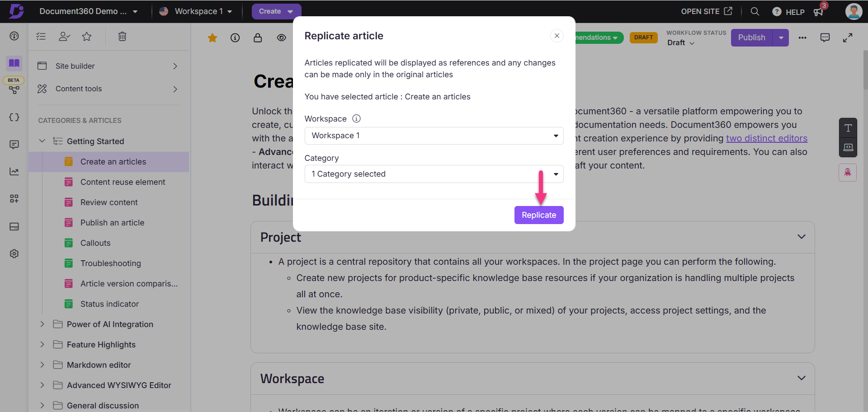Open the widgets grid icon

pos(14,199)
